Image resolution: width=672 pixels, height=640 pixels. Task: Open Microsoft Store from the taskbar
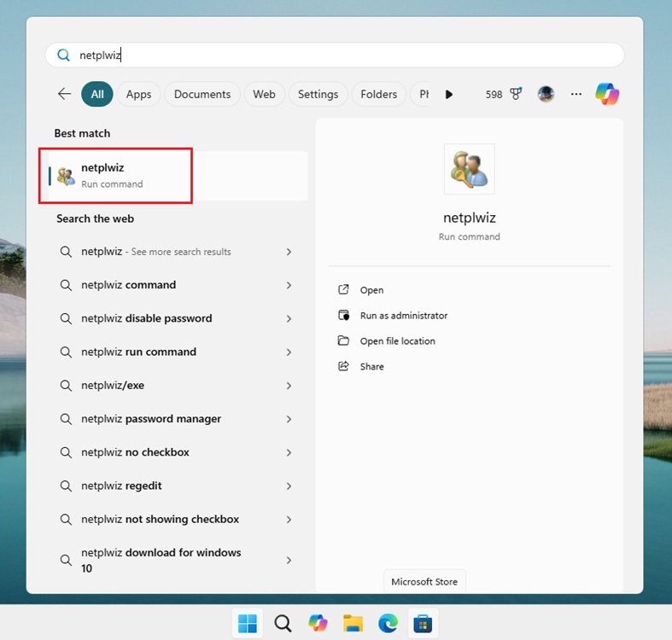click(x=423, y=624)
